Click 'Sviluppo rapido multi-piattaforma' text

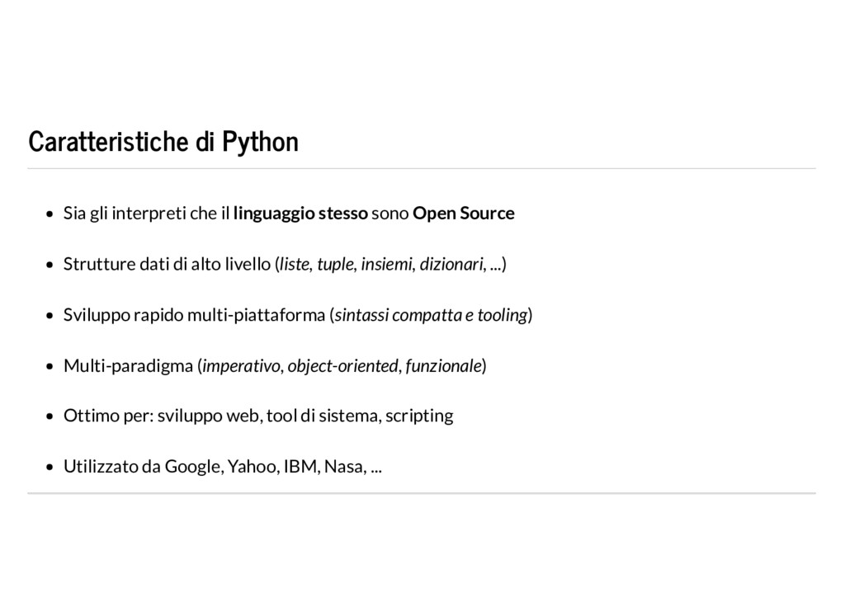[194, 315]
